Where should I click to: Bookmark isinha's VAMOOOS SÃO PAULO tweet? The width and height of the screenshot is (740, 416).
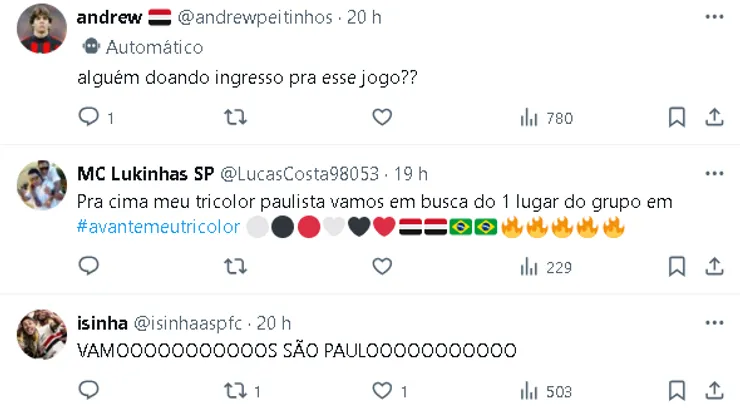(676, 391)
